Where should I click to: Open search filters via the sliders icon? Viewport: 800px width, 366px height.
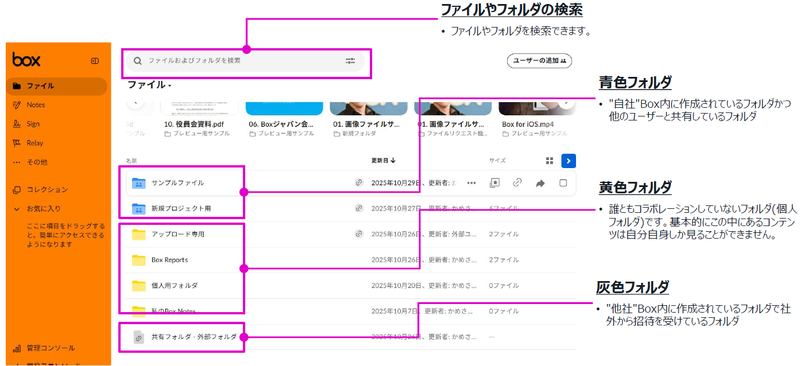[x=350, y=61]
